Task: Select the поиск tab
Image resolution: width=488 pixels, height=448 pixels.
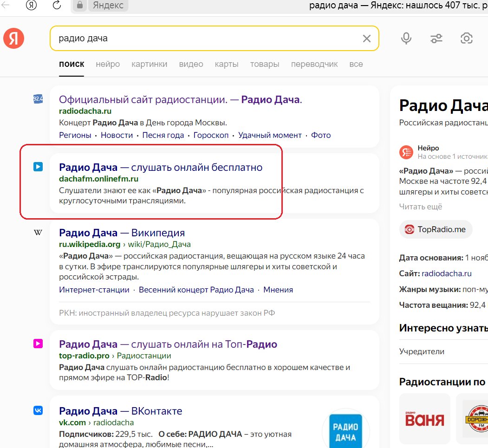Action: pyautogui.click(x=72, y=64)
